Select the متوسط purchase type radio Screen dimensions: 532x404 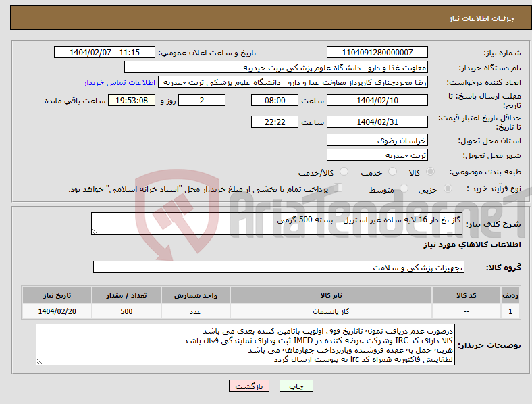[404, 188]
